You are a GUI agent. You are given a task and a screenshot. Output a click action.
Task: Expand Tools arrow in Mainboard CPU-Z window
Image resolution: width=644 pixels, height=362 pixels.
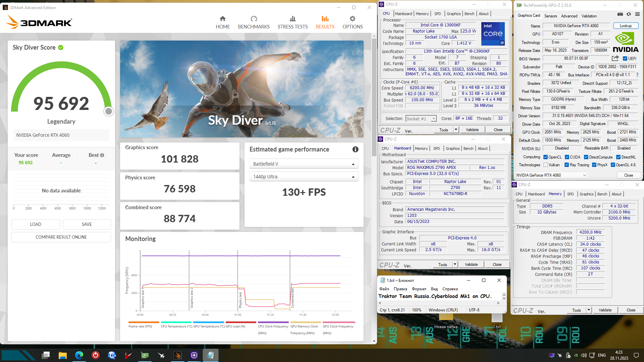455,264
